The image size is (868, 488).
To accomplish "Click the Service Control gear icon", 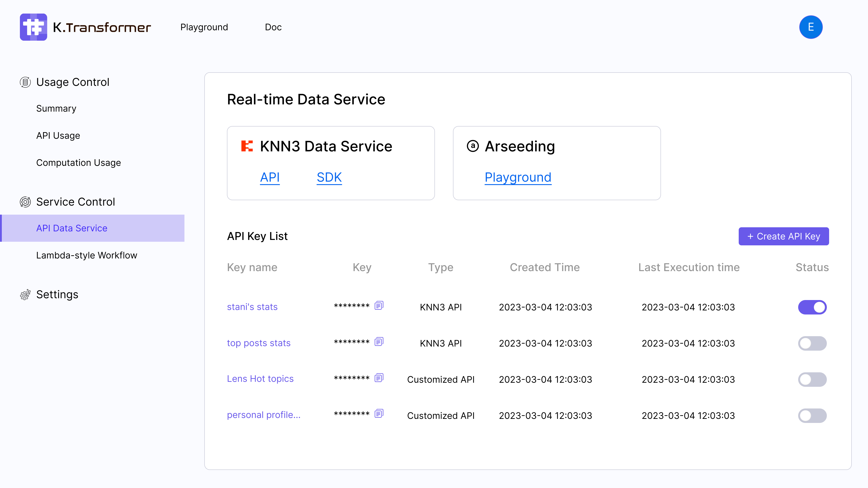I will tap(25, 202).
